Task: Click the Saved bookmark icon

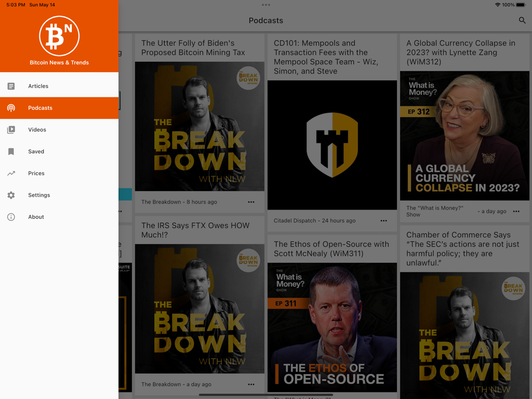Action: tap(11, 151)
